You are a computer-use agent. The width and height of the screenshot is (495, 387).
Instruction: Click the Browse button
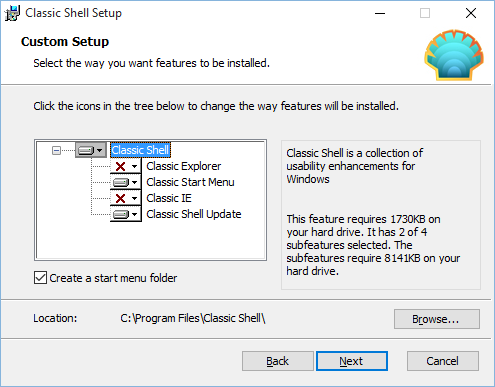(437, 319)
